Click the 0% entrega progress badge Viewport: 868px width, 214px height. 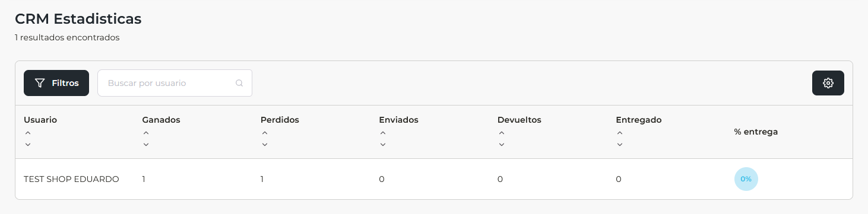746,179
